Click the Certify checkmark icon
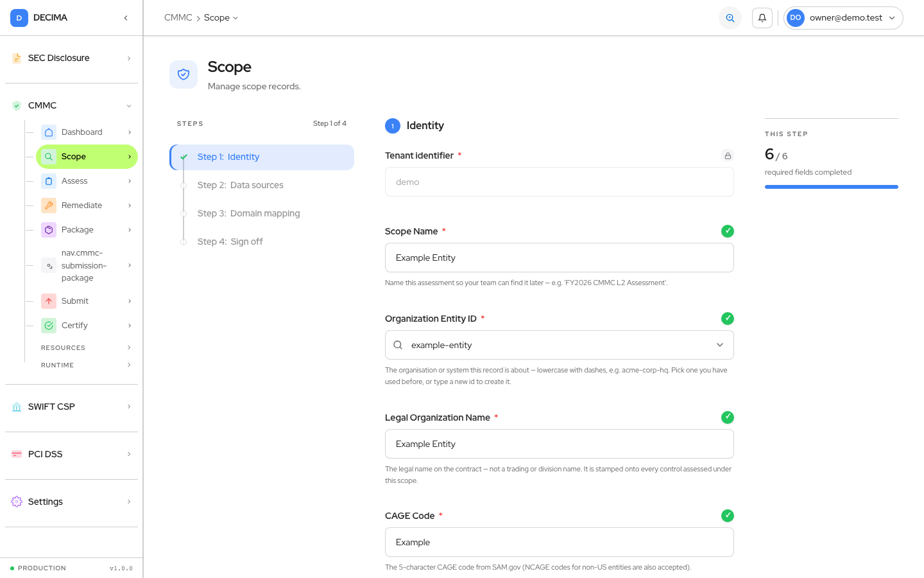The image size is (924, 578). 49,326
